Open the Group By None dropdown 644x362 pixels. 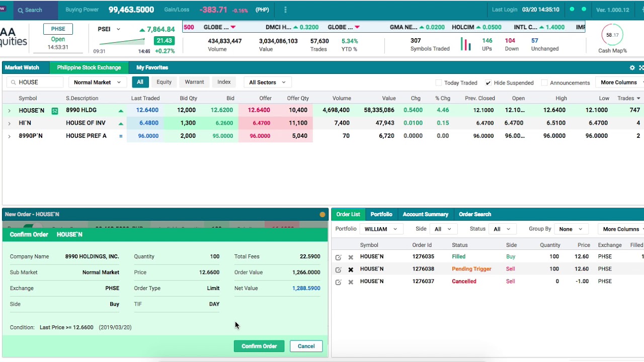[571, 229]
